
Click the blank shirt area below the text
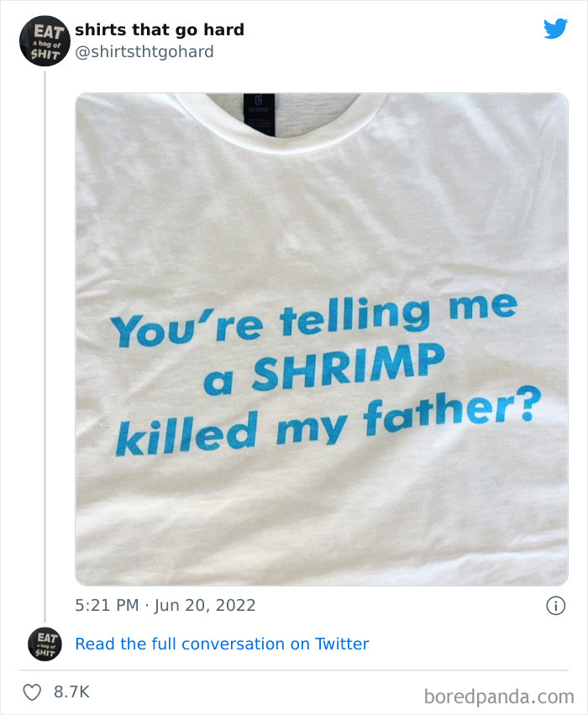(322, 520)
